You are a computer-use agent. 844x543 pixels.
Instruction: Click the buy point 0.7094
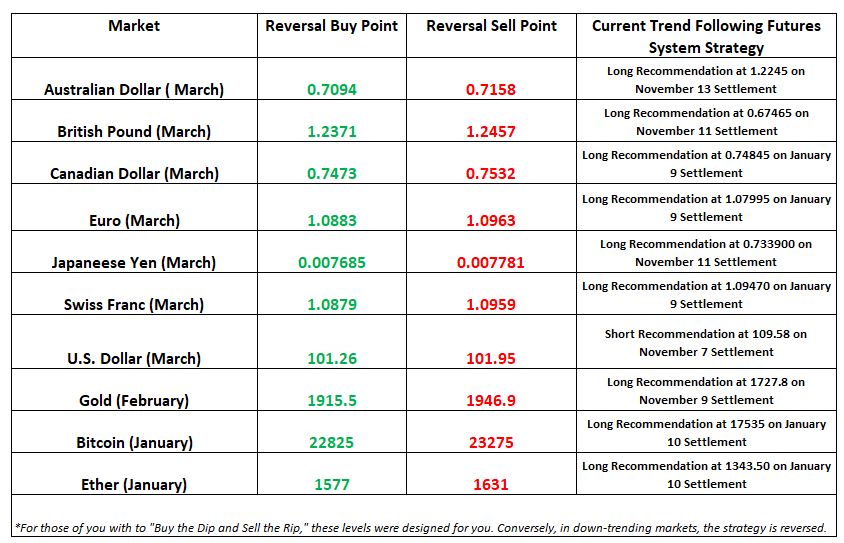pyautogui.click(x=332, y=89)
